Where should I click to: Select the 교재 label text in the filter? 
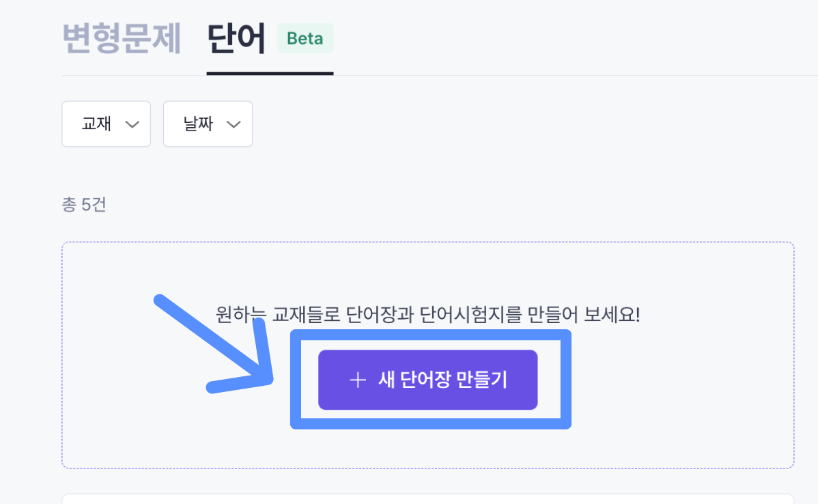(x=96, y=124)
